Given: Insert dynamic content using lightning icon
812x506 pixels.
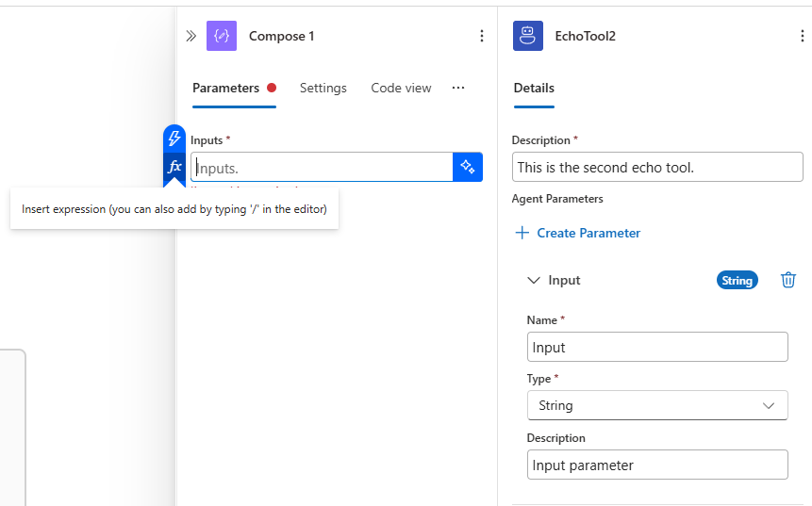Looking at the screenshot, I should (x=174, y=139).
